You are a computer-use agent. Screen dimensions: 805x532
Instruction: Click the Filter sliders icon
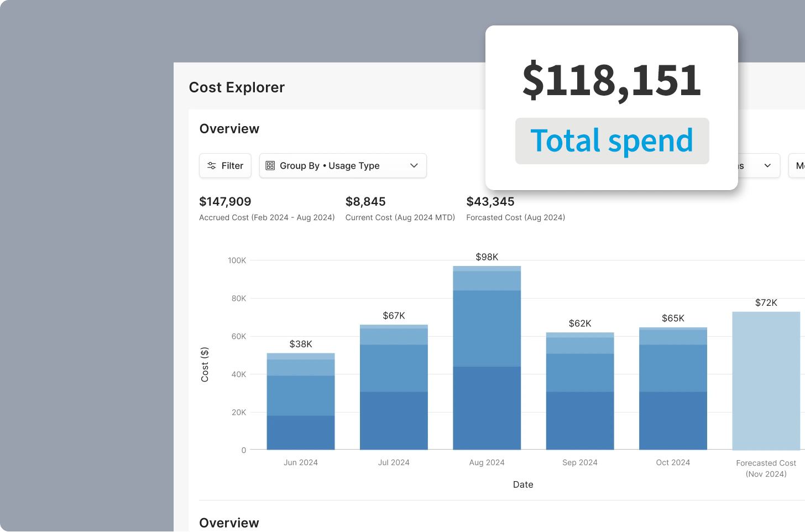tap(212, 165)
